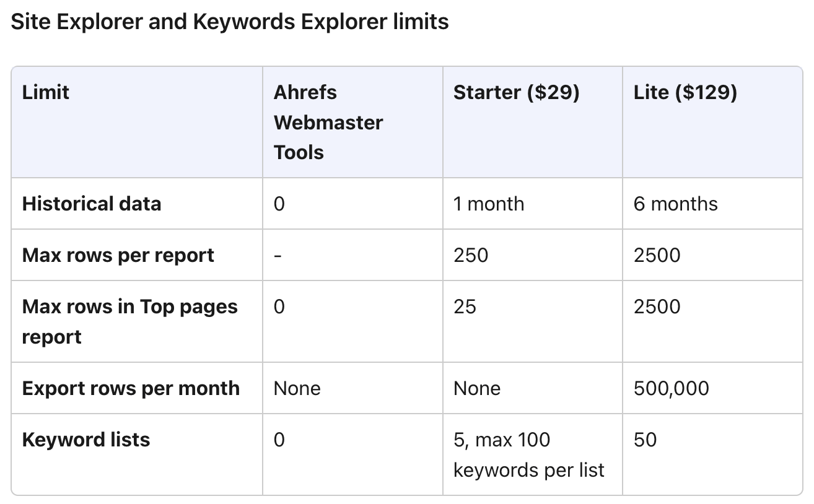Click the '1 month' cell
The image size is (814, 504).
tap(489, 204)
